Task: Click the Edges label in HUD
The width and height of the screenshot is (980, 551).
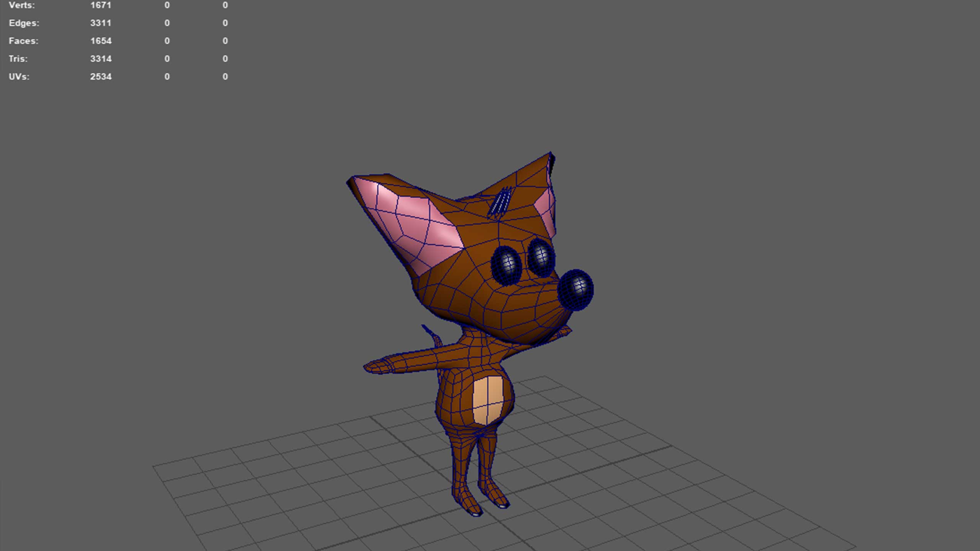Action: click(24, 23)
